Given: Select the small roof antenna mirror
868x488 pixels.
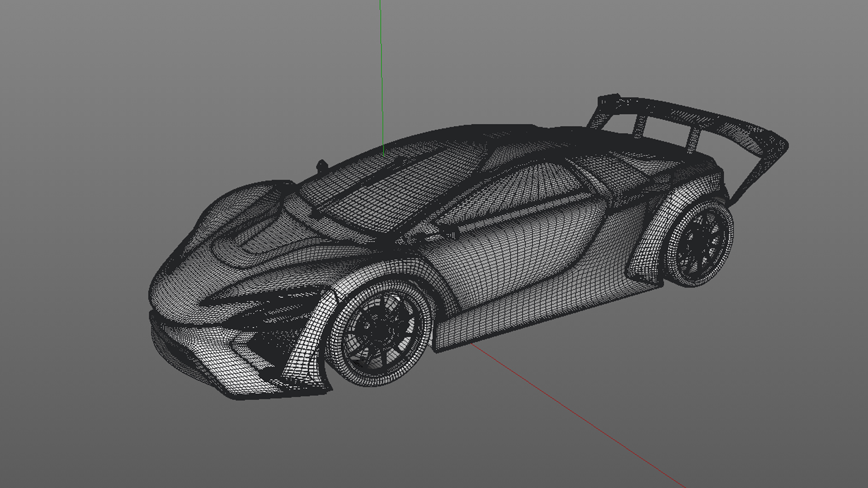Looking at the screenshot, I should point(321,166).
